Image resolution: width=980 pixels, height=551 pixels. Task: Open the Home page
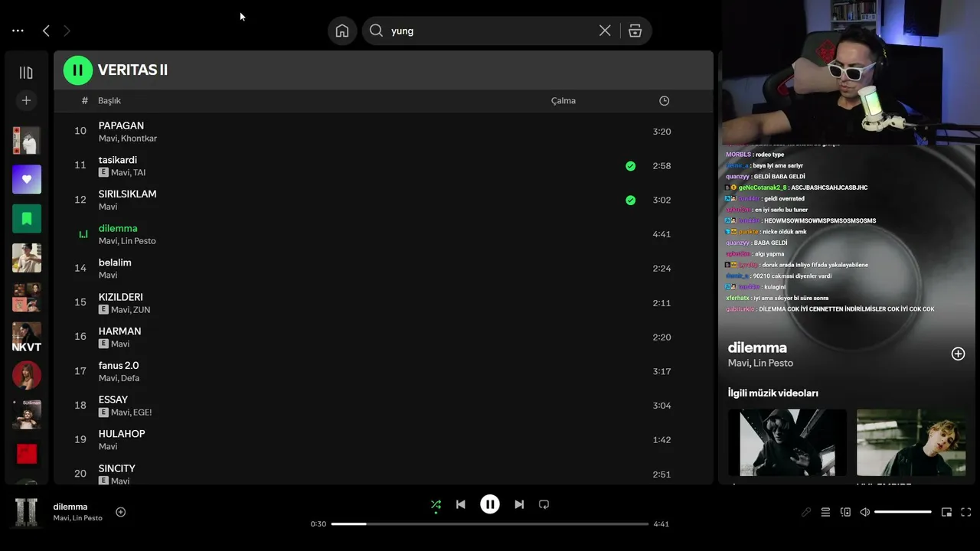point(342,31)
